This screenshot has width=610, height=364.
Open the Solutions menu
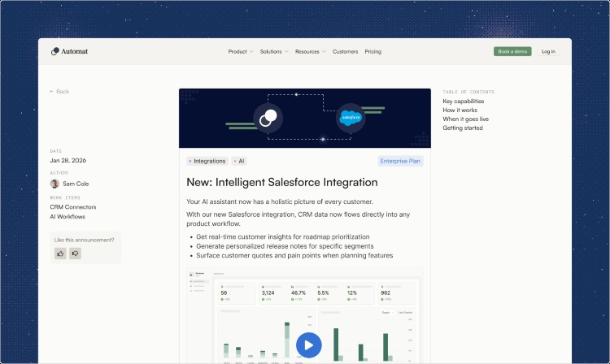pyautogui.click(x=271, y=52)
